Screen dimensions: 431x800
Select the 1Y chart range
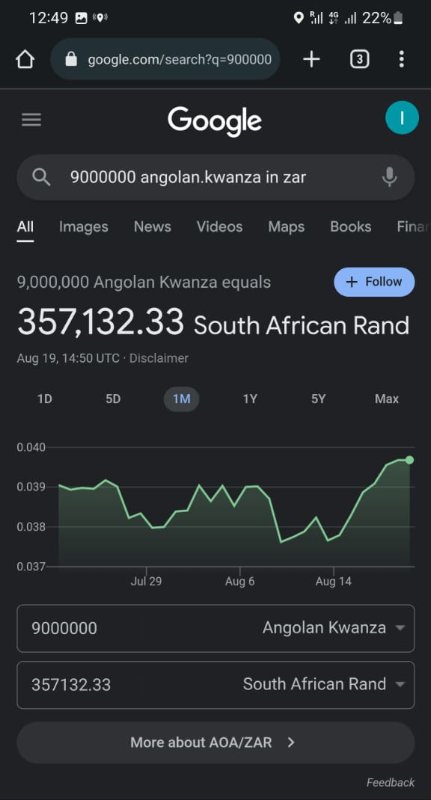(249, 399)
